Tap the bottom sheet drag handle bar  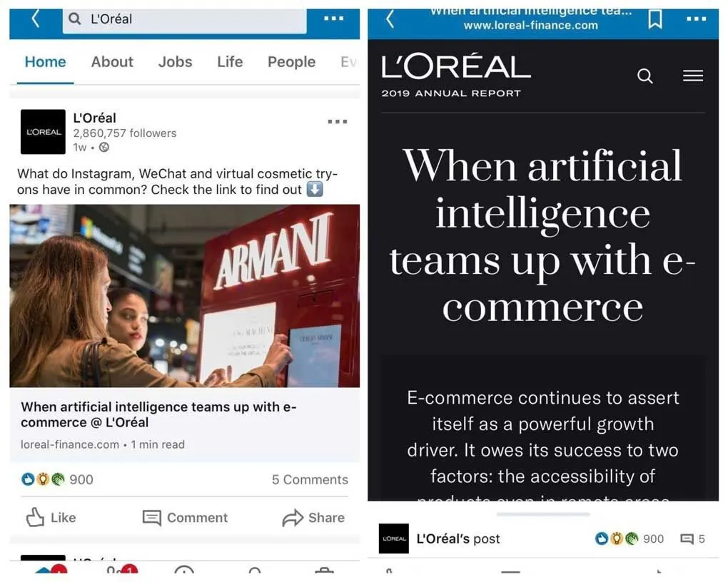(542, 514)
